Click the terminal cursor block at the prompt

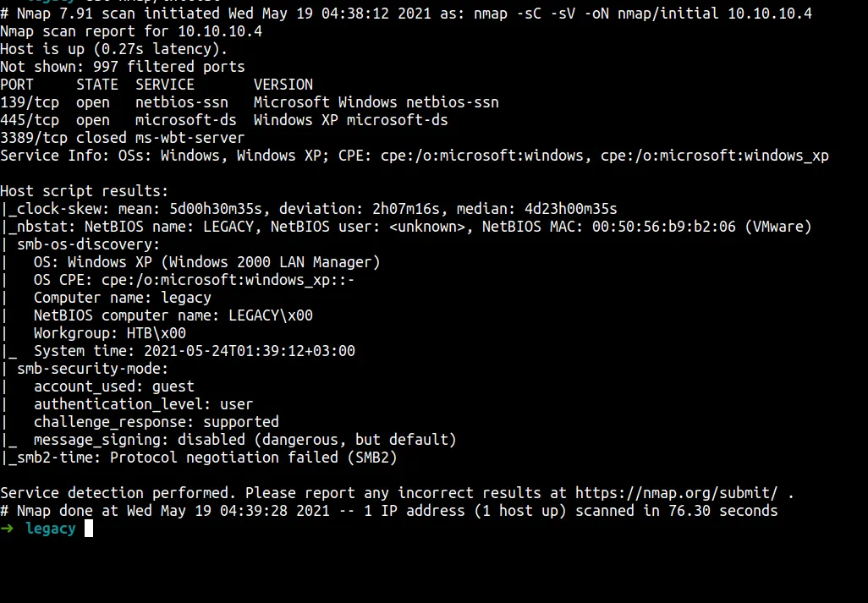(x=89, y=529)
